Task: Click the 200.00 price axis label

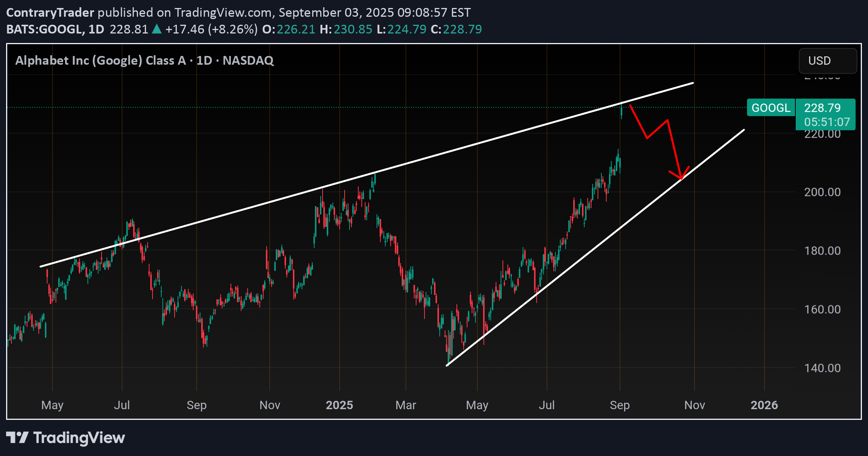Action: click(x=822, y=192)
